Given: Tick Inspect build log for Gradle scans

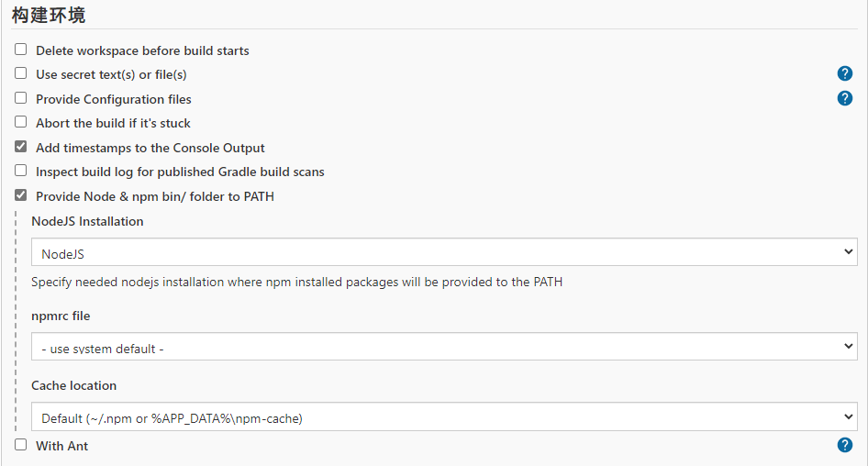Looking at the screenshot, I should point(21,171).
